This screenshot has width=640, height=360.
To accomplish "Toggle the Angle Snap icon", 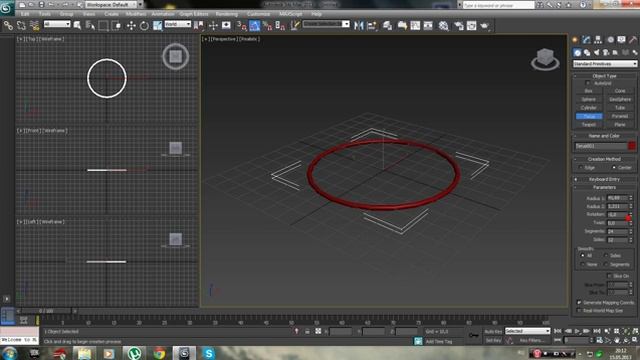I will point(255,26).
